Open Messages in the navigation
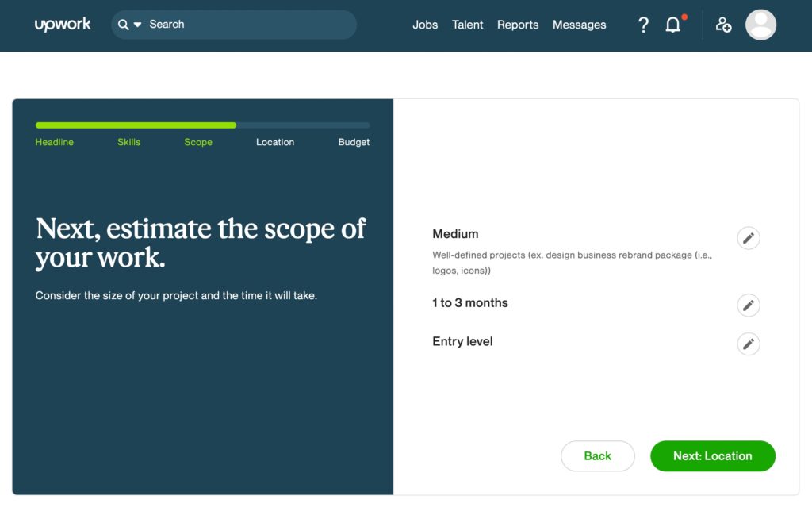 [x=579, y=25]
